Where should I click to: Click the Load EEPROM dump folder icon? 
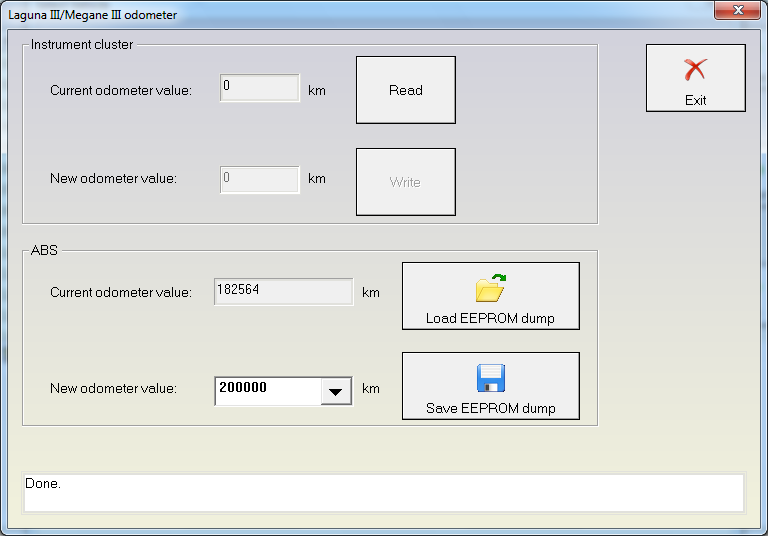tap(490, 288)
